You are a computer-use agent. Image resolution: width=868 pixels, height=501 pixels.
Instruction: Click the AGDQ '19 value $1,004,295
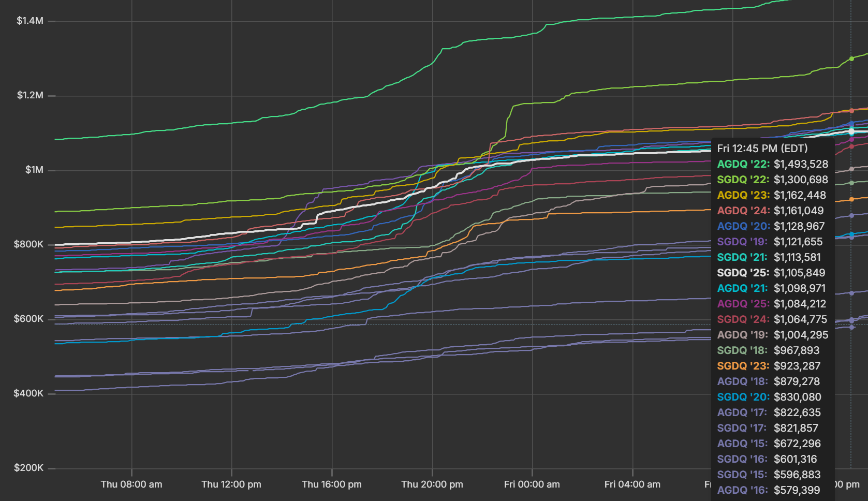pos(801,335)
